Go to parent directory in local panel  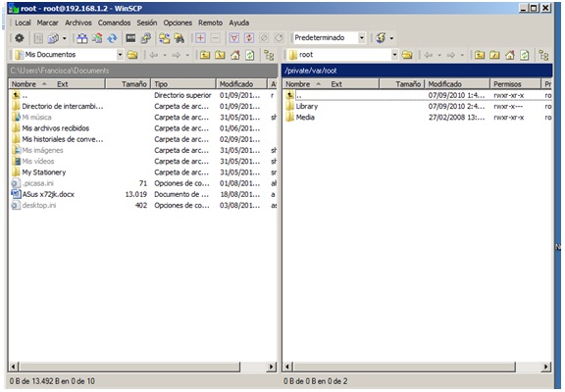pos(205,55)
